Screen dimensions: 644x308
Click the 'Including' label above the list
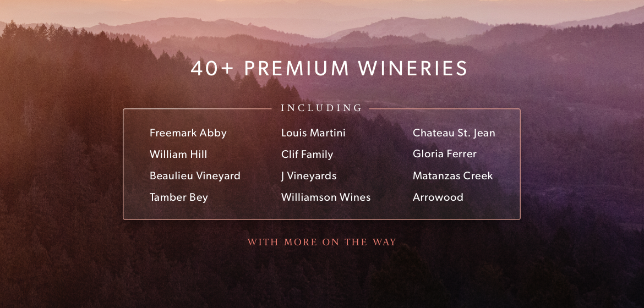coord(321,108)
